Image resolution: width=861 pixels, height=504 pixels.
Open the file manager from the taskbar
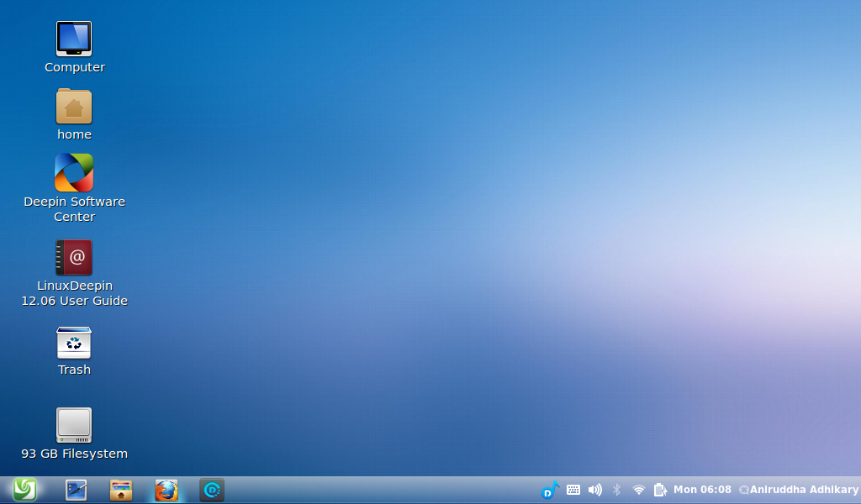pyautogui.click(x=121, y=490)
